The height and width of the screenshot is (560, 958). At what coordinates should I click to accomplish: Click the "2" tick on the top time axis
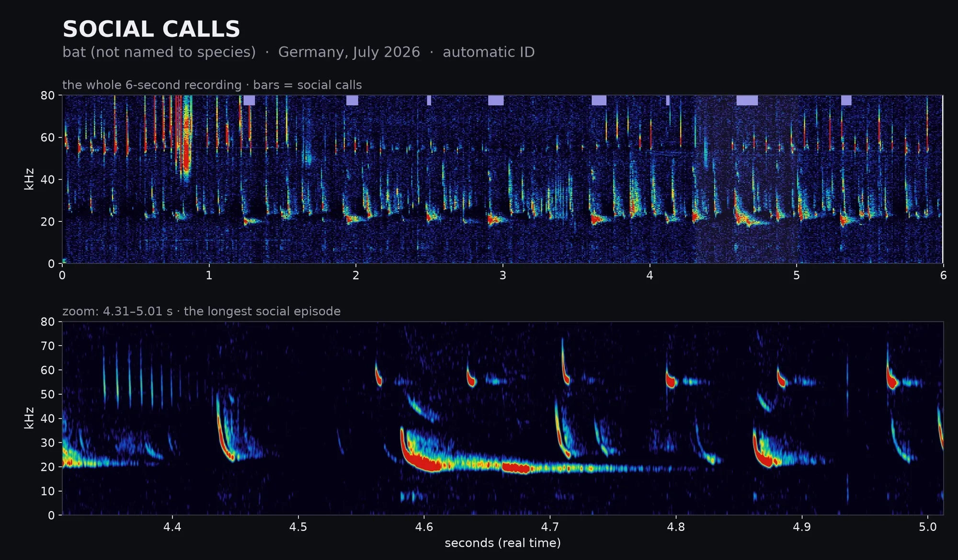pos(356,275)
